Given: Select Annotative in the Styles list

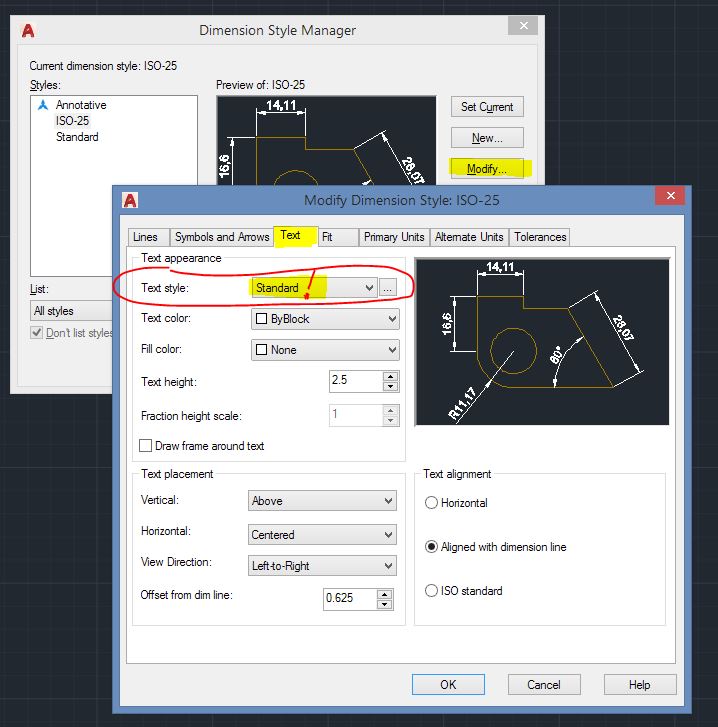Looking at the screenshot, I should click(x=81, y=105).
